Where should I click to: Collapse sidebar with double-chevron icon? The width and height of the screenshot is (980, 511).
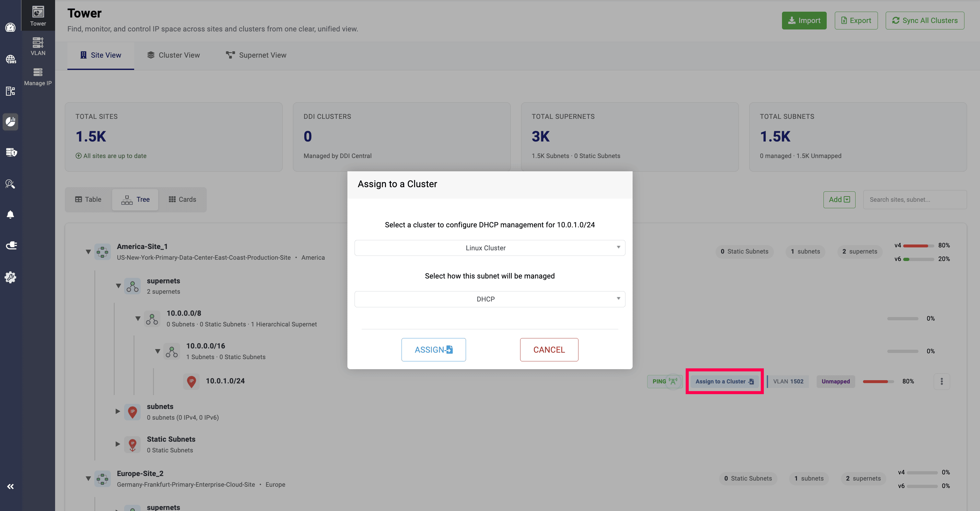click(x=10, y=486)
